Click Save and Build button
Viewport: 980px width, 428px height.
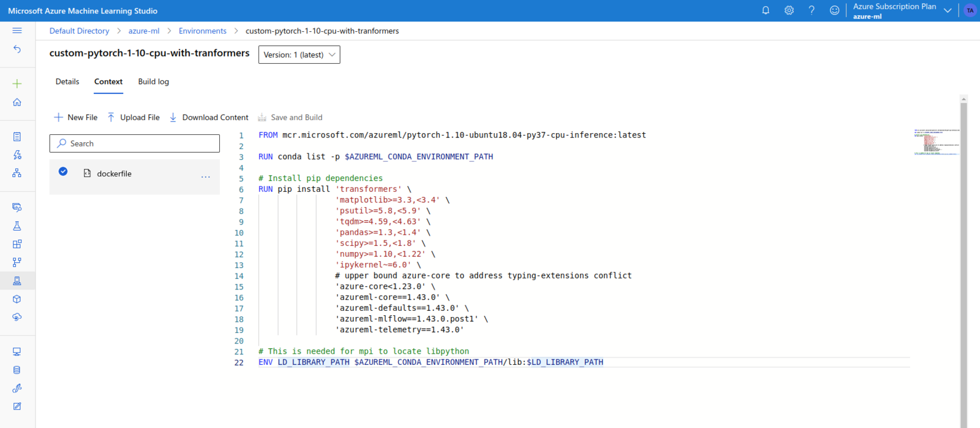pyautogui.click(x=290, y=117)
